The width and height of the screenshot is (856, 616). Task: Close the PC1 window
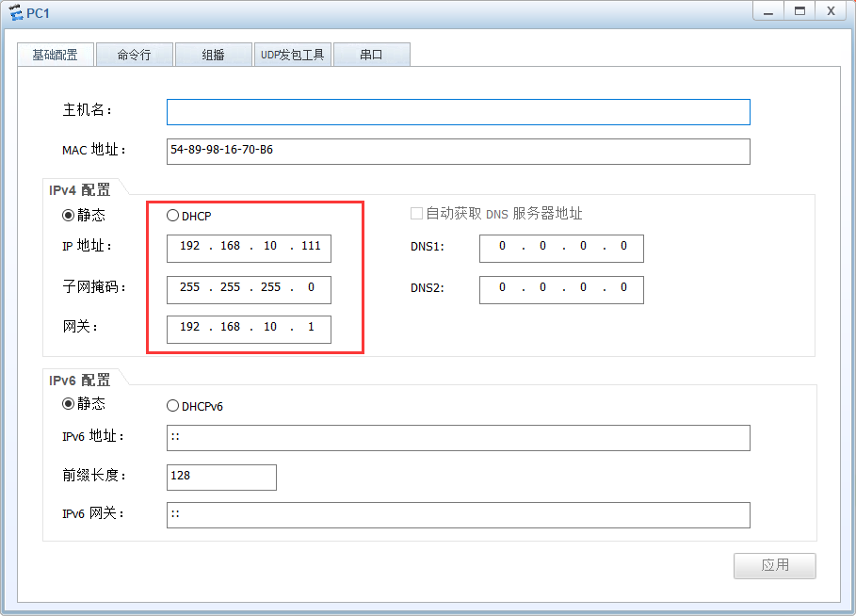click(x=831, y=11)
